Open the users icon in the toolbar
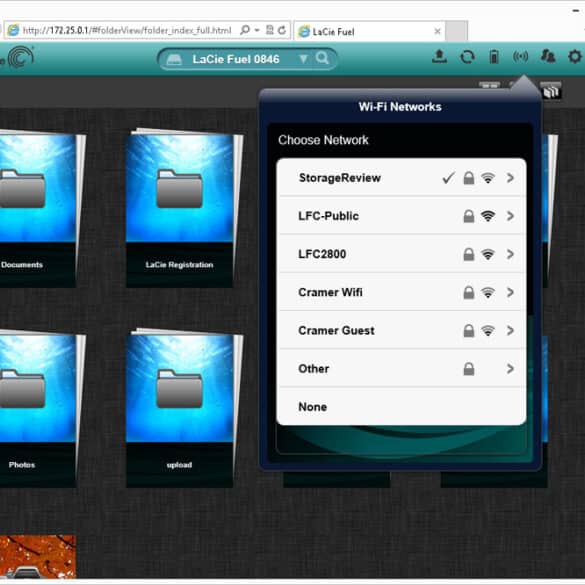Screen dimensions: 585x585 coord(548,56)
